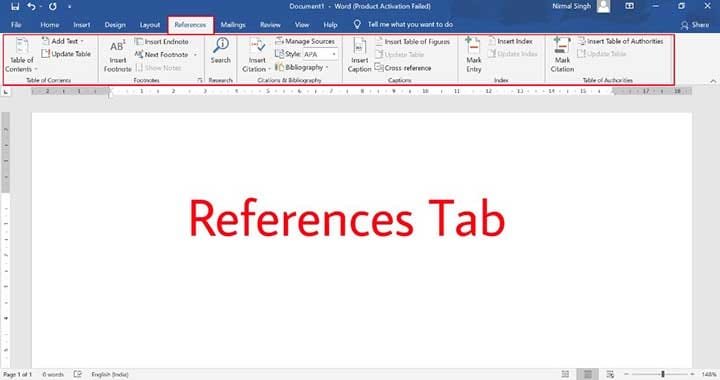This screenshot has height=380, width=720.
Task: Click the Insert Citation button
Action: [257, 56]
